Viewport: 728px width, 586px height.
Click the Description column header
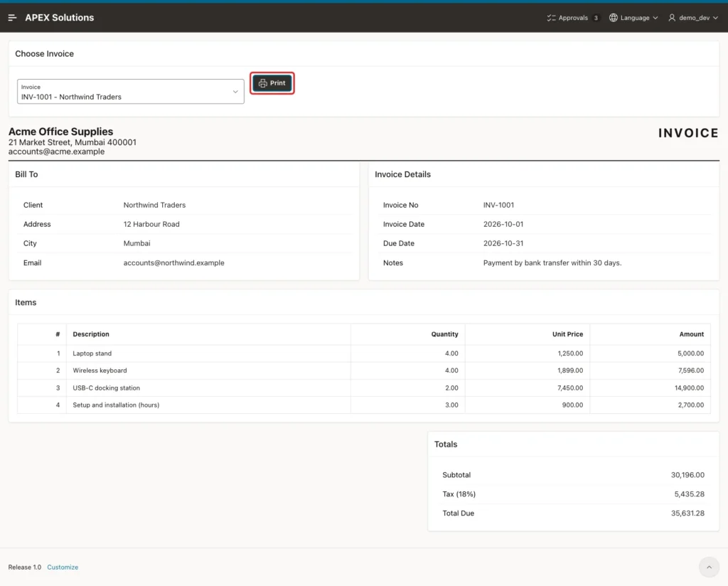coord(91,334)
